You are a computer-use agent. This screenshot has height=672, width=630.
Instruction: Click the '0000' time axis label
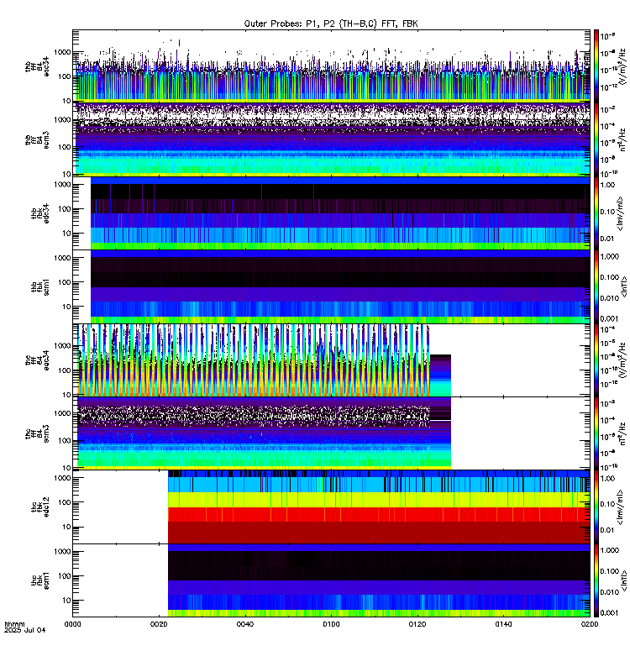72,624
